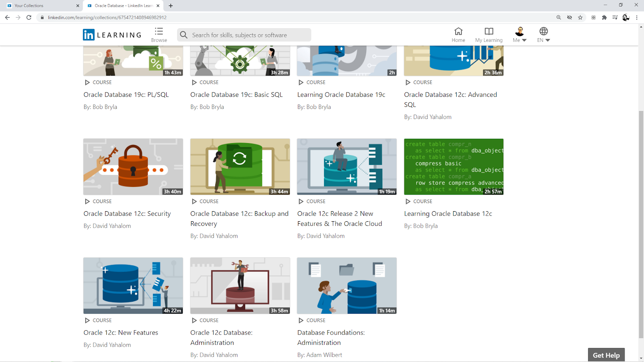Click the crossed-eye icon in address bar
Viewport: 644px width, 362px height.
570,17
